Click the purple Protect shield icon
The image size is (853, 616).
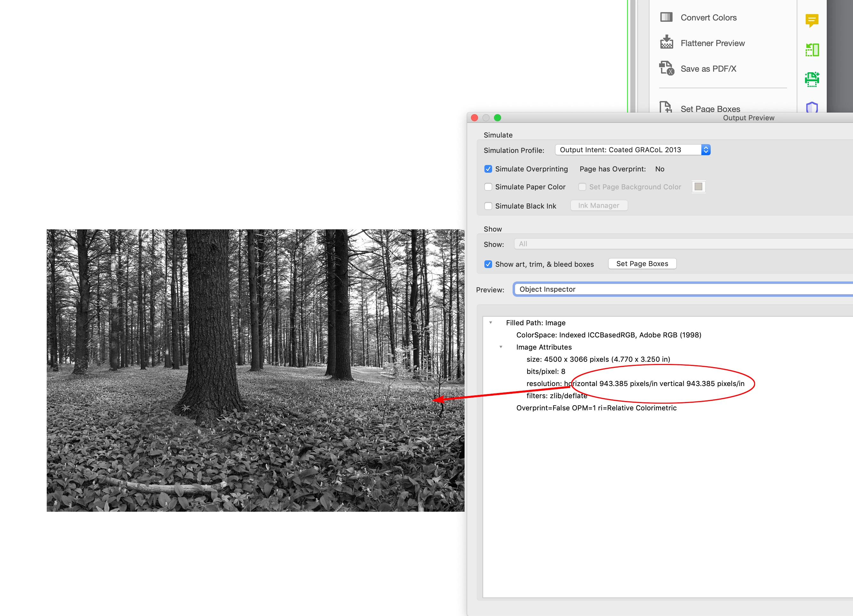click(812, 107)
